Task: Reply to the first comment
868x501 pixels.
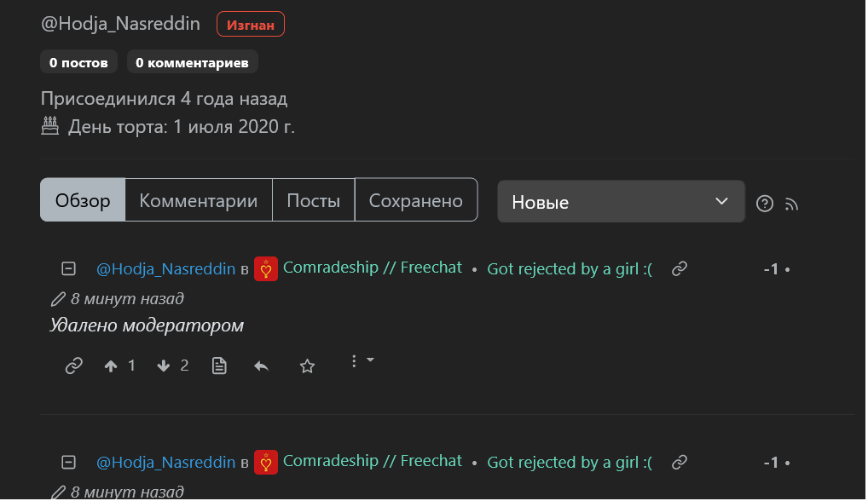Action: 262,366
